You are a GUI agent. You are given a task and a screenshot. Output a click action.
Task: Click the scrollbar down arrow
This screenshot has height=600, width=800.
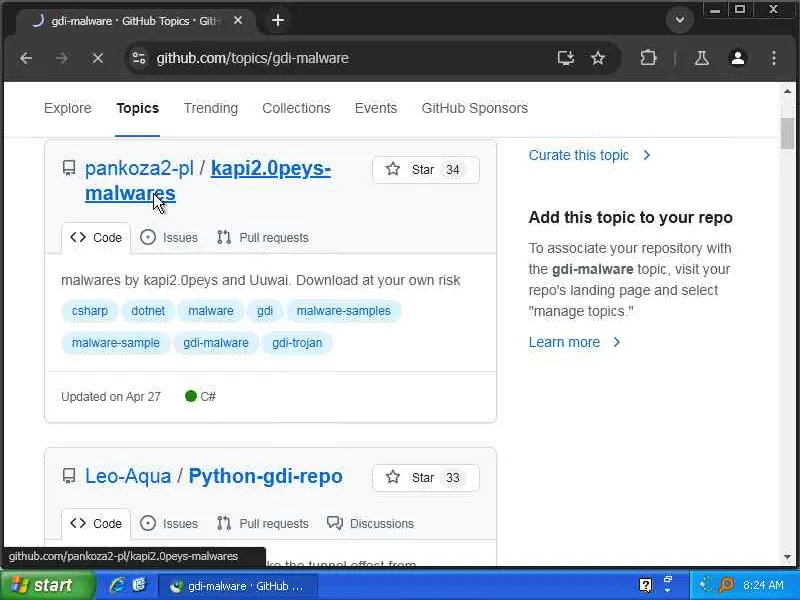[x=787, y=557]
